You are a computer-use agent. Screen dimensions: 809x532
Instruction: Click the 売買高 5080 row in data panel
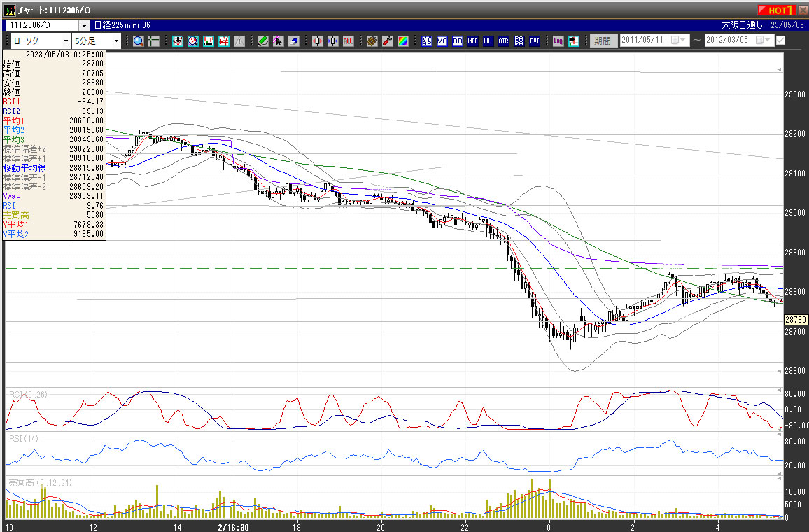click(x=54, y=215)
